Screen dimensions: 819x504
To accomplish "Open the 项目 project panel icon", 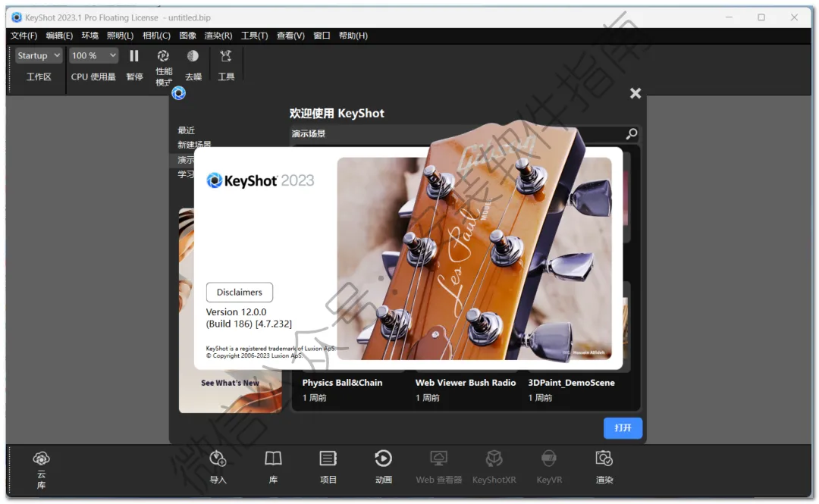I will (x=328, y=459).
